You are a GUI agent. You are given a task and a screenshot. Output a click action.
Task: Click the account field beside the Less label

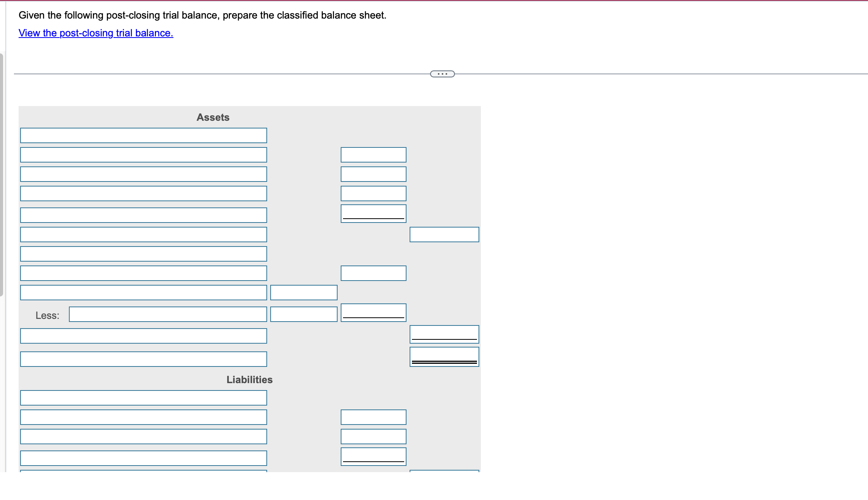(x=168, y=315)
